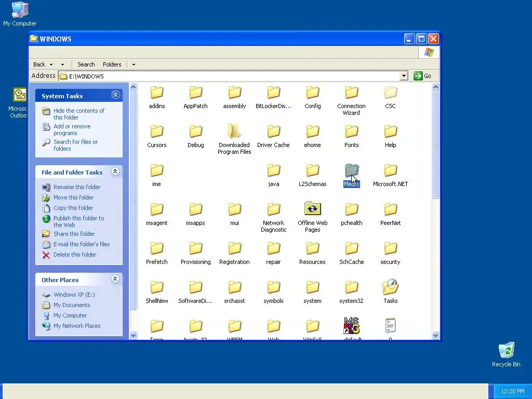Viewport: 532px width, 399px height.
Task: Open the addins folder
Action: point(157,97)
